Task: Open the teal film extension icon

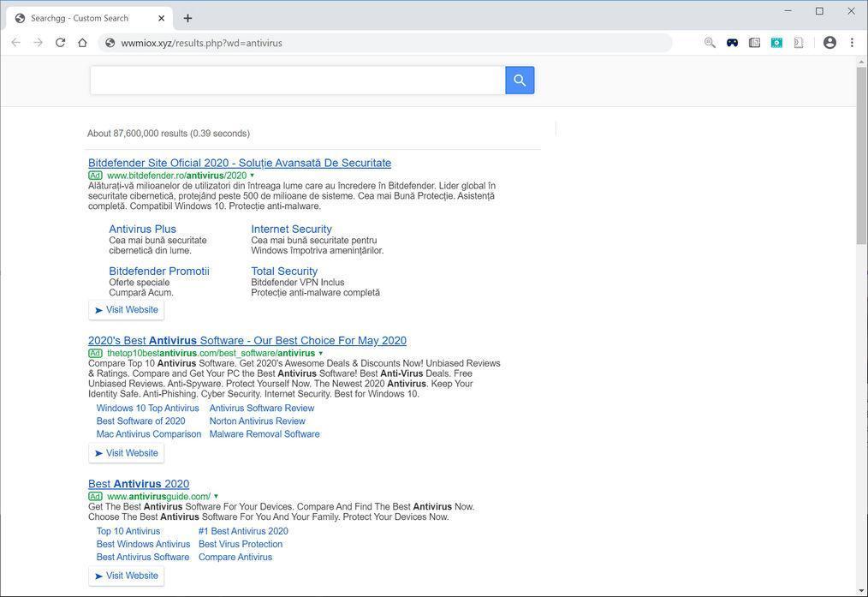Action: click(776, 43)
